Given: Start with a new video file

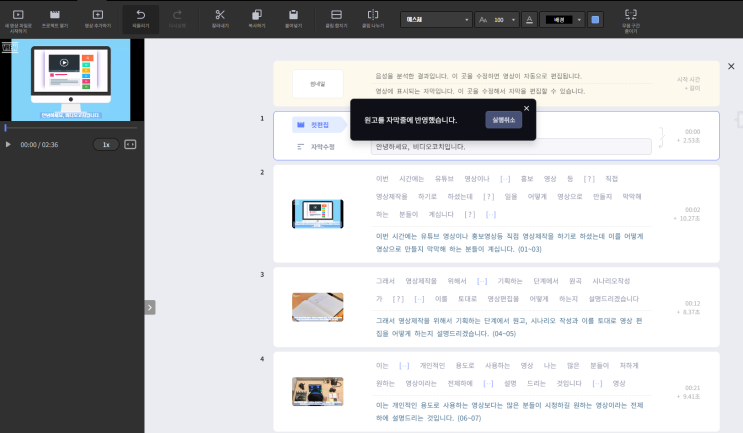Looking at the screenshot, I should (18, 20).
